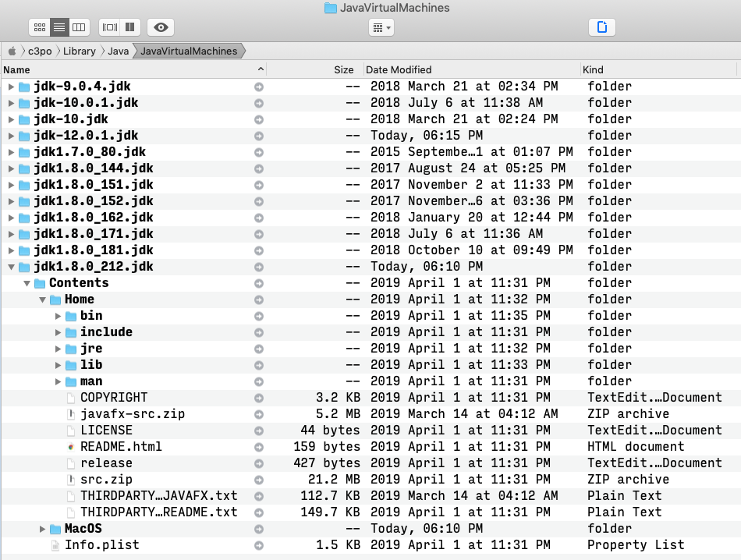Click the Apple icon in path bar
Screen dimensions: 741x560
point(12,51)
